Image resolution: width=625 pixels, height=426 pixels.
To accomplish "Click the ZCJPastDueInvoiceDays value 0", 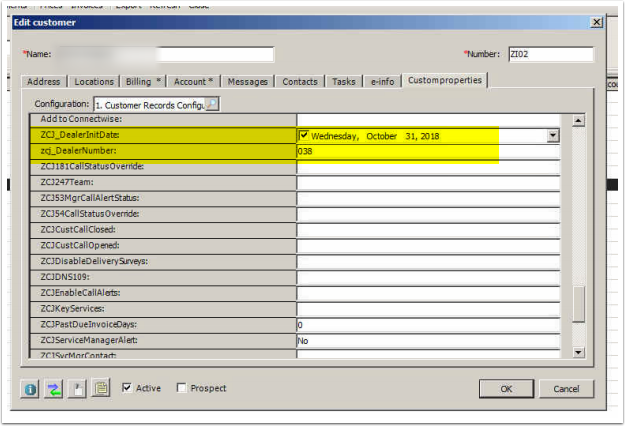I will (x=428, y=326).
